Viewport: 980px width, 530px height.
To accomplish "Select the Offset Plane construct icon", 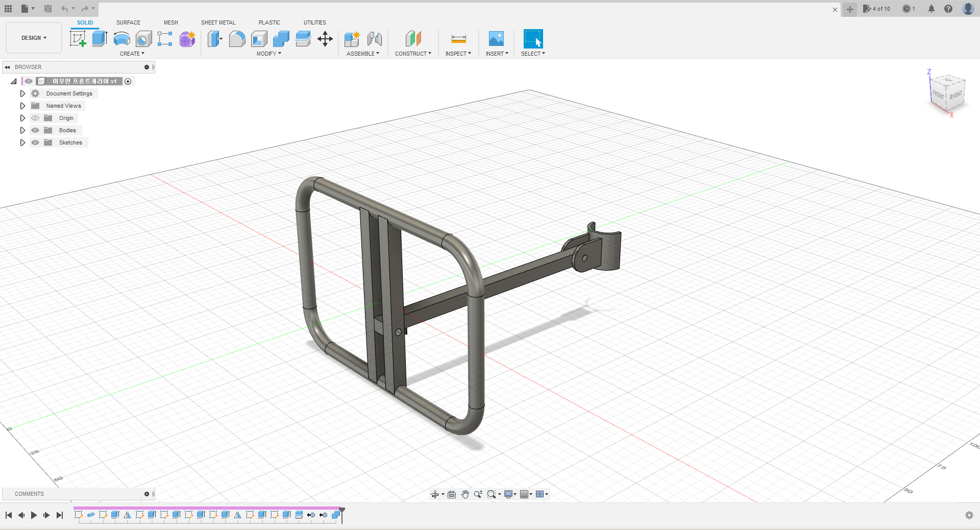I will click(413, 39).
